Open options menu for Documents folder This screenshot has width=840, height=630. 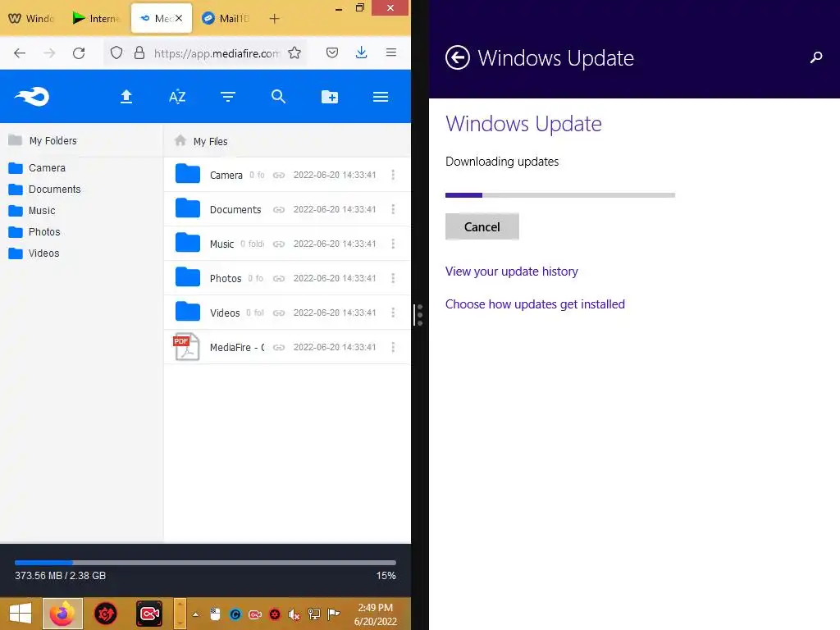[393, 209]
